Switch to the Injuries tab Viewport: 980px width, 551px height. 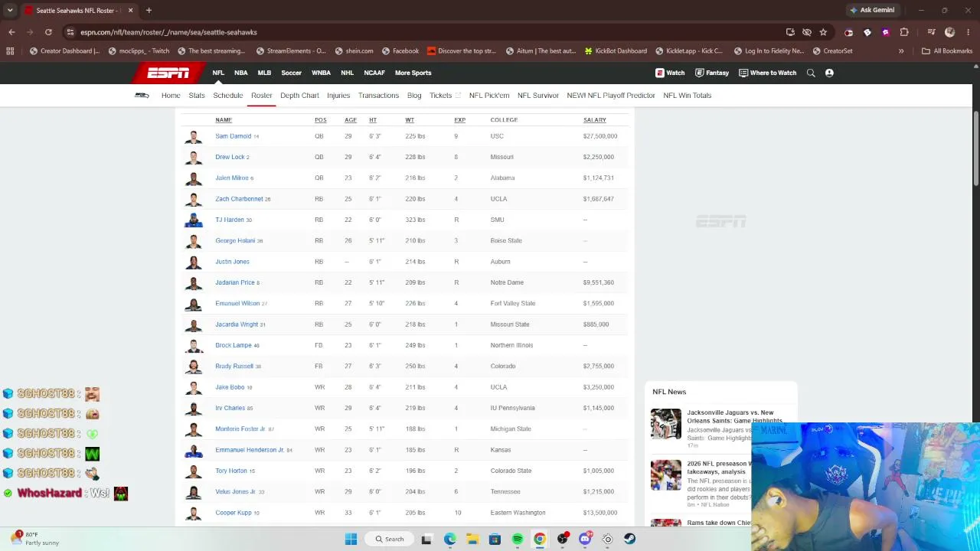(338, 96)
